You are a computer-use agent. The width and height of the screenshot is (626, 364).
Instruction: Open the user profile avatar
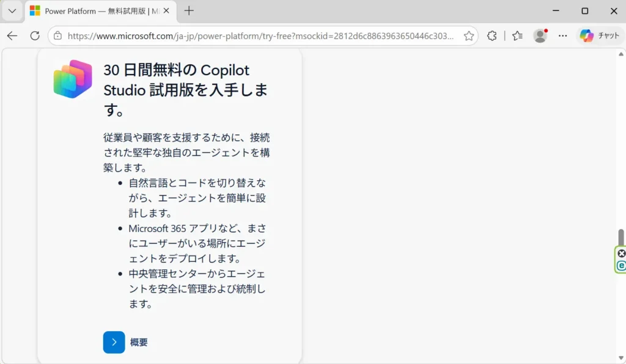(x=540, y=36)
